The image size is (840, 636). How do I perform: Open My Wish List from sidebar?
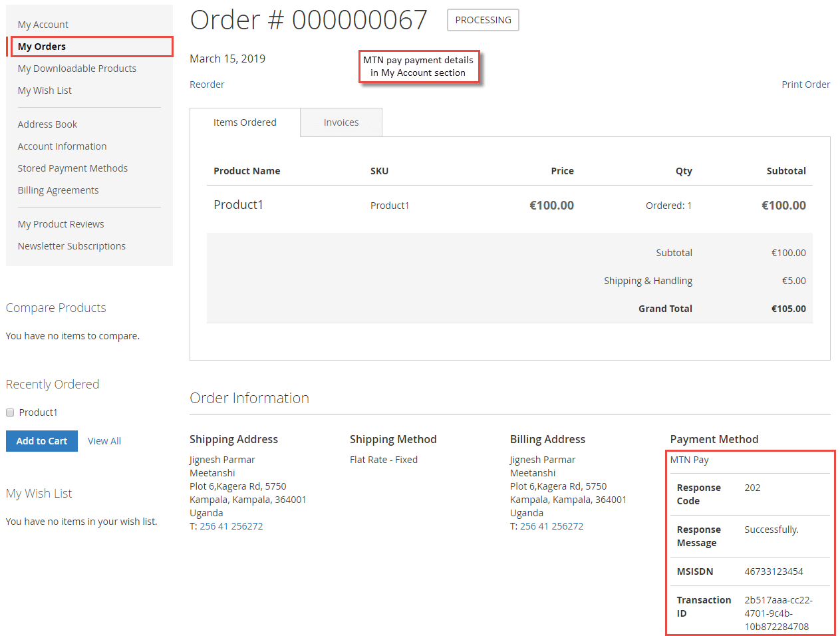click(x=45, y=90)
